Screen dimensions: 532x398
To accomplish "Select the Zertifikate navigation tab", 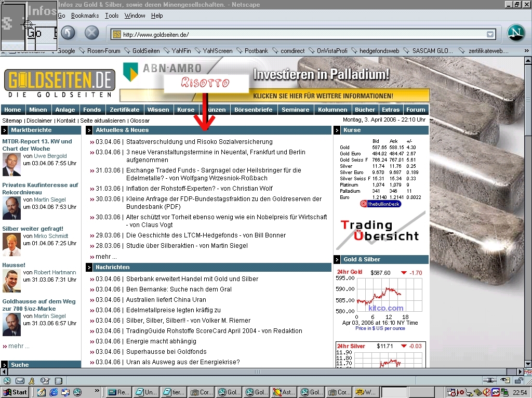I will point(125,110).
